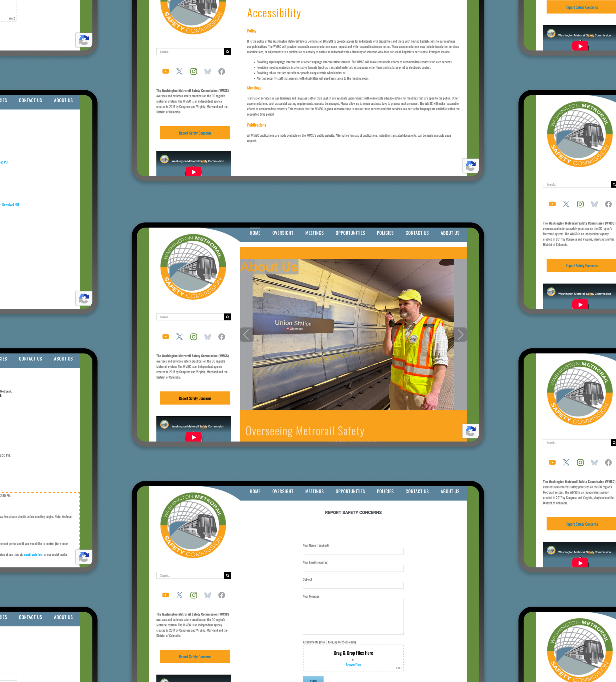616x682 pixels.
Task: Click the Browse Files link in the attachments box
Action: pyautogui.click(x=353, y=665)
